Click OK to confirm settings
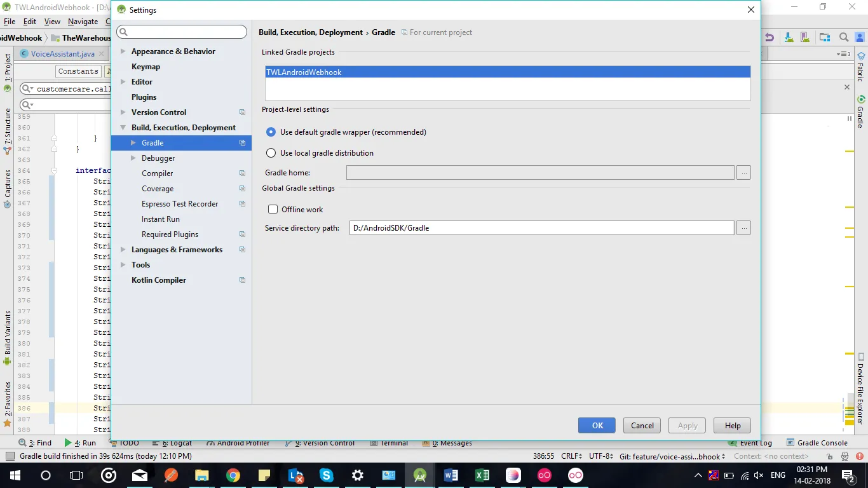 point(597,426)
